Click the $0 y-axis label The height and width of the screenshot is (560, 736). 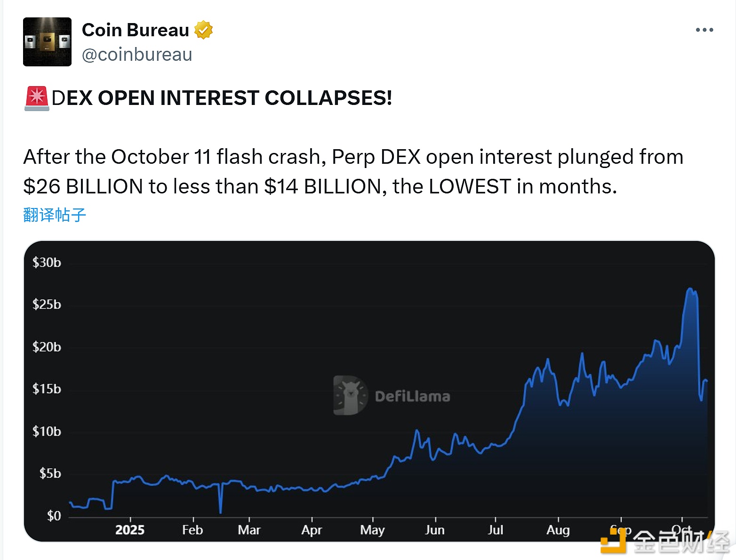click(54, 516)
